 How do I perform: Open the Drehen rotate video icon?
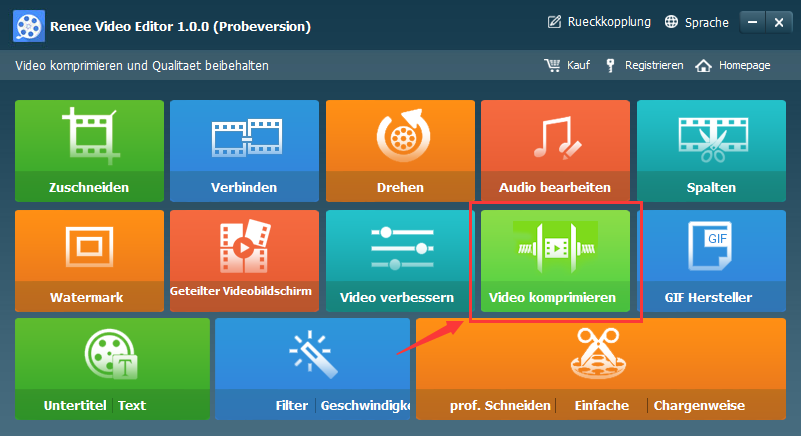(x=403, y=135)
